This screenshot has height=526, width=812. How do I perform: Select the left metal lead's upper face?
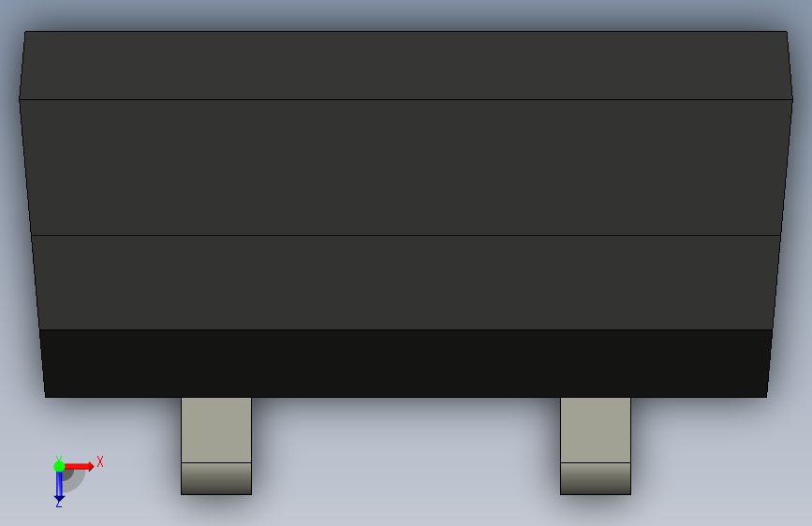point(216,430)
